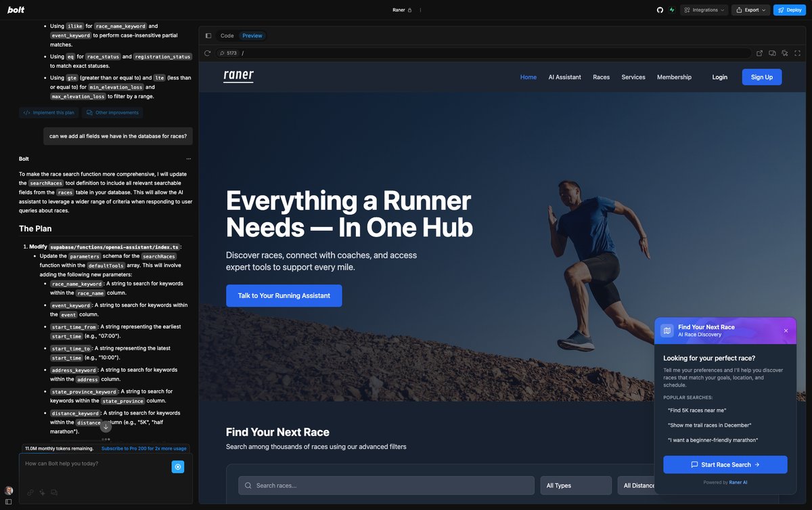This screenshot has width=812, height=510.
Task: Click the raner site logo
Action: pos(239,76)
